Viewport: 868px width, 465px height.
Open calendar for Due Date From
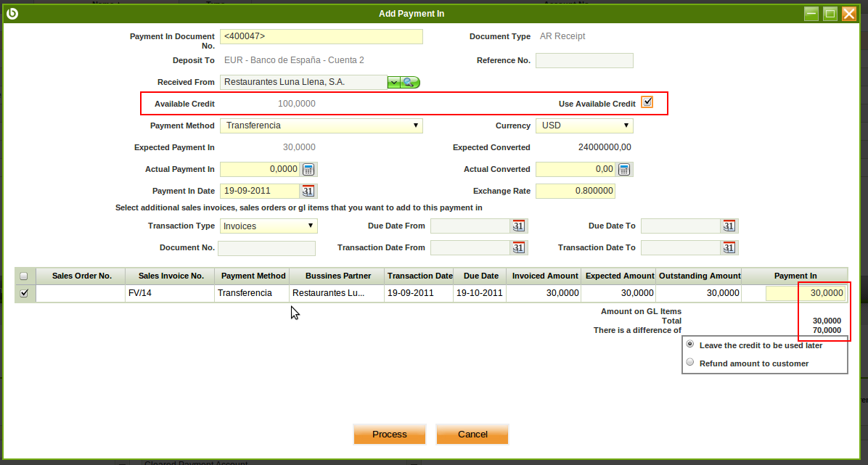[x=518, y=226]
